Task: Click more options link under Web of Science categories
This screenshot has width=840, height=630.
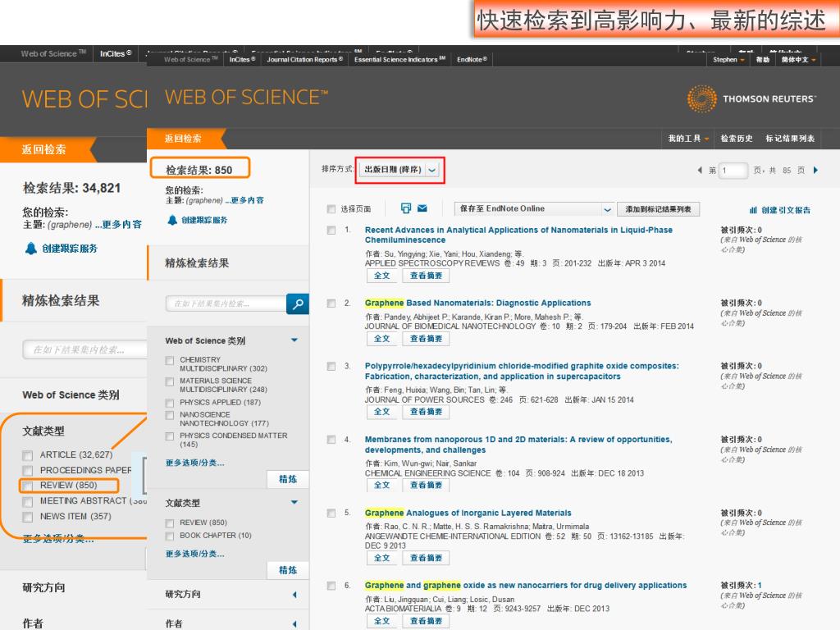Action: coord(195,463)
